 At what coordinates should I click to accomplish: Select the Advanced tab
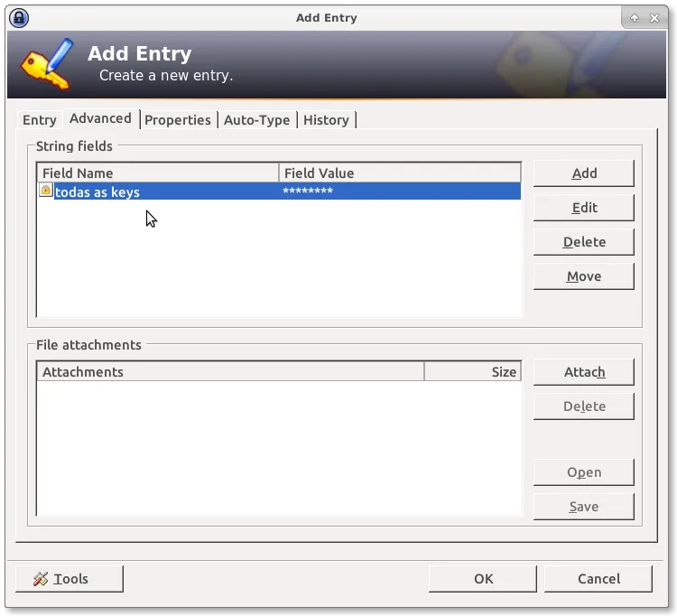click(x=100, y=118)
